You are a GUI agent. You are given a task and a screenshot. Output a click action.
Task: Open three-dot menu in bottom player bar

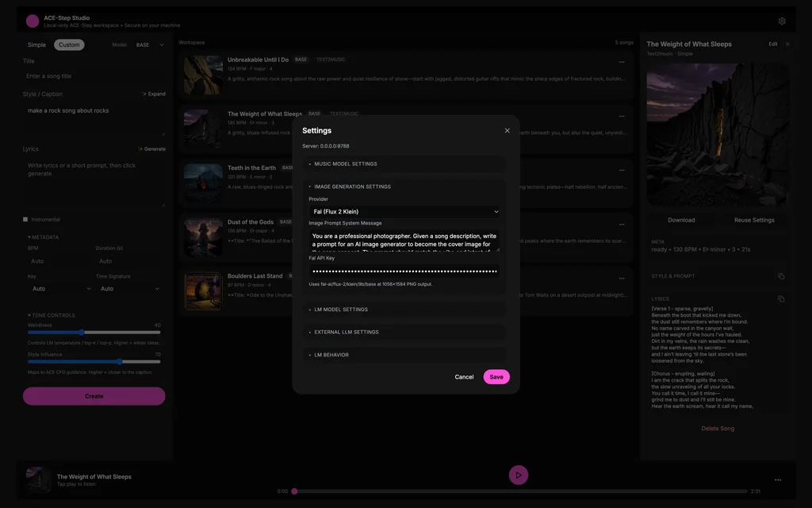point(777,479)
